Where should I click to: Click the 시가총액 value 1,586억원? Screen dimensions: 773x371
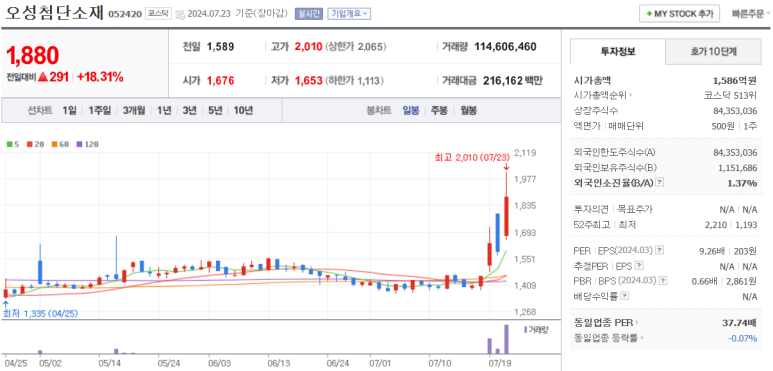[735, 80]
